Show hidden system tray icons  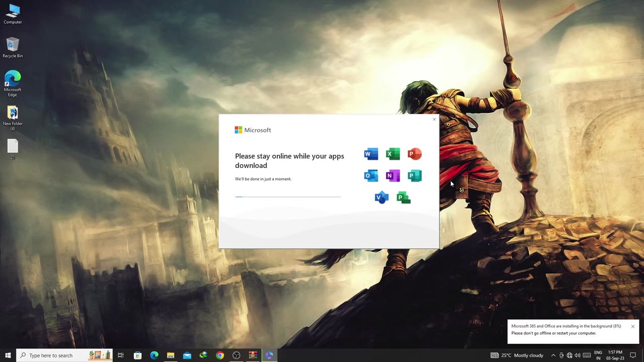point(553,355)
